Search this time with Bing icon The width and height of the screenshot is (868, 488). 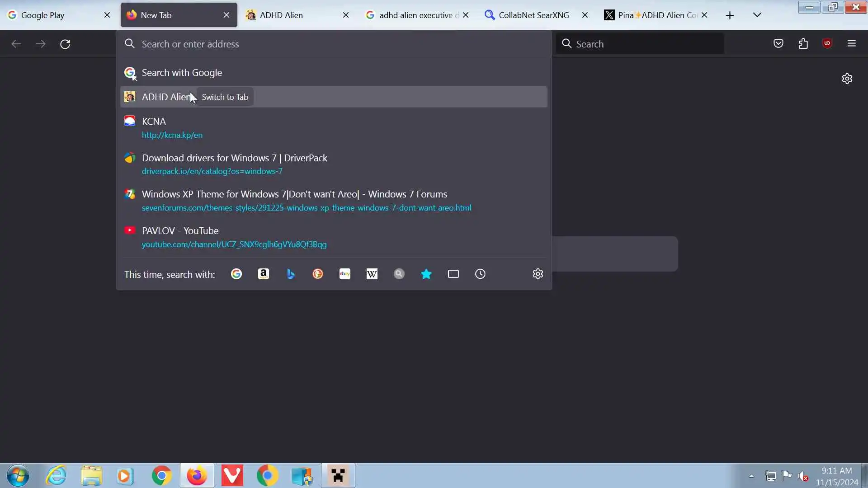[291, 274]
